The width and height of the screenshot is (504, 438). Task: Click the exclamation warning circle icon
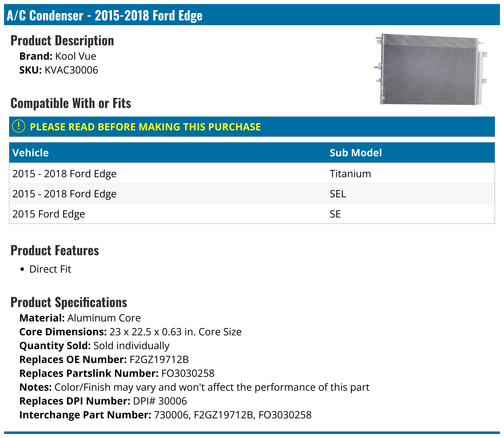19,126
